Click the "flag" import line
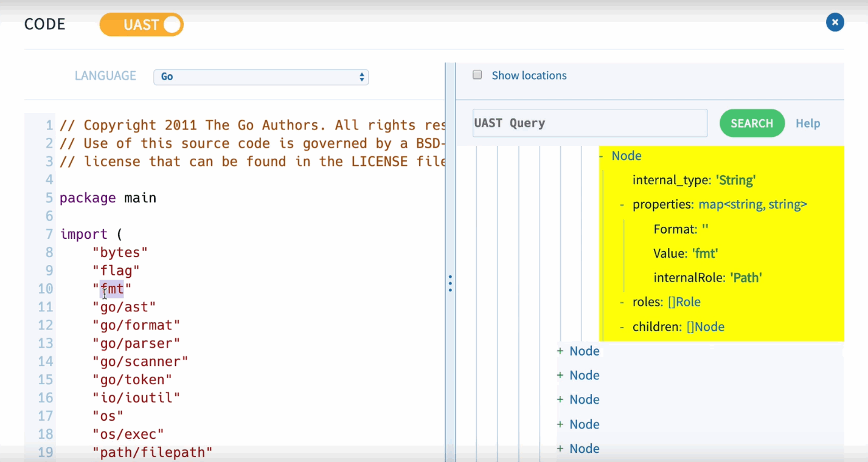 (x=116, y=270)
